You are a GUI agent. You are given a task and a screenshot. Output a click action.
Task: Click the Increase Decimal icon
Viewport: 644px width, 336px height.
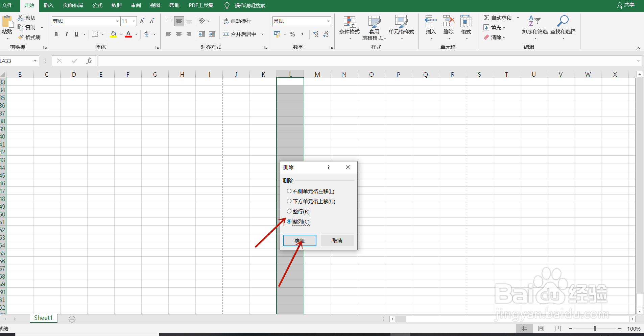click(316, 34)
